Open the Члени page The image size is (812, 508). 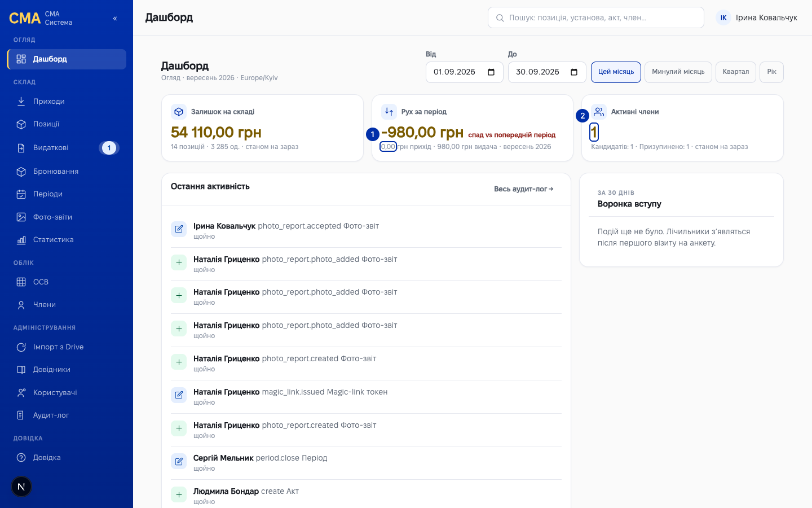[x=67, y=305]
